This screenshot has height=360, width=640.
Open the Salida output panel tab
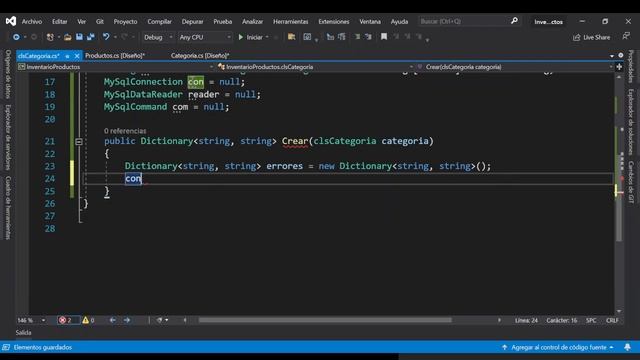23,333
